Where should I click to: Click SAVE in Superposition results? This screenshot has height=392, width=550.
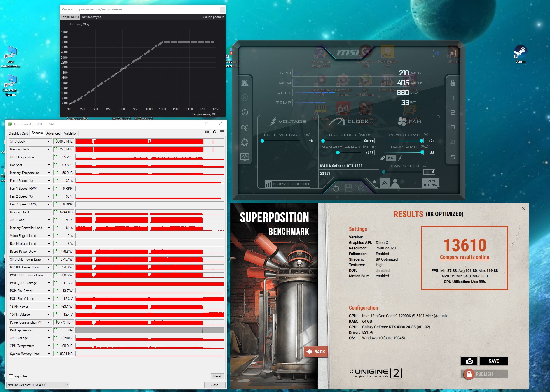[x=494, y=361]
